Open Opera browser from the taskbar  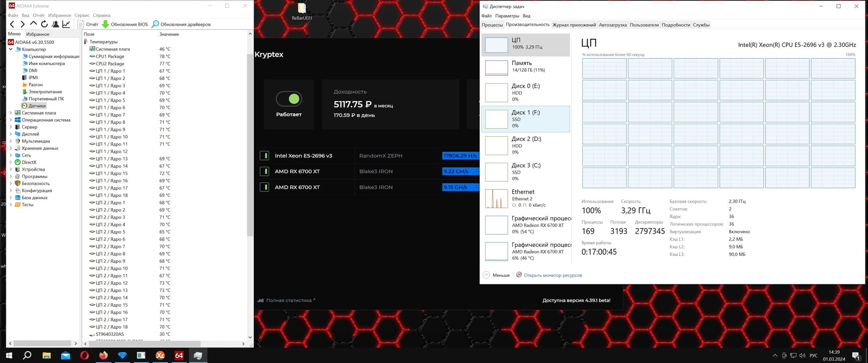[x=84, y=355]
